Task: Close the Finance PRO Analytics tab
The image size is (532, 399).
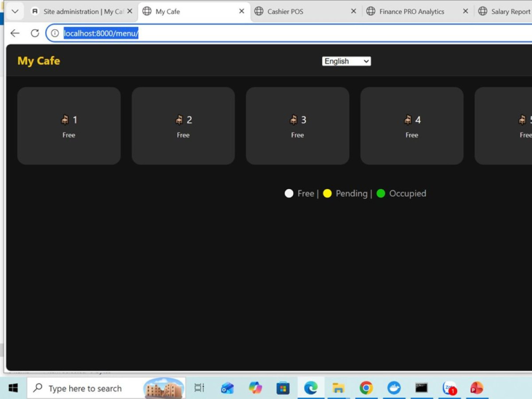Action: click(465, 11)
